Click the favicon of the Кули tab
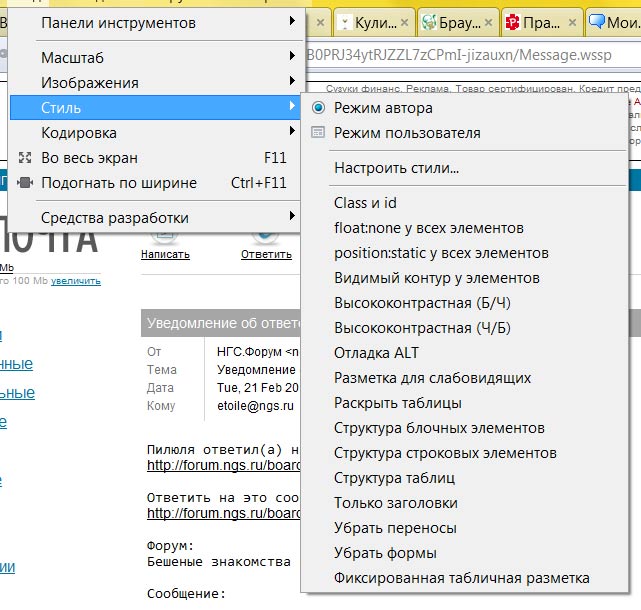This screenshot has width=641, height=610. [x=345, y=22]
